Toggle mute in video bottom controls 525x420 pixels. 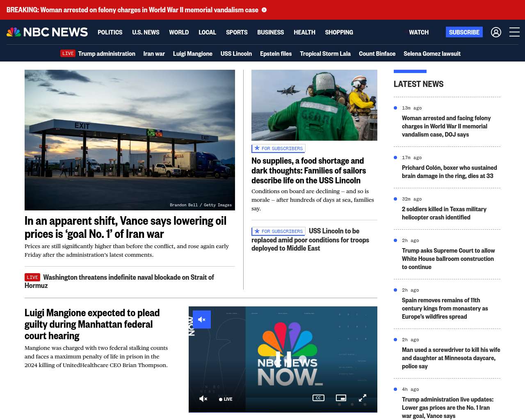click(203, 399)
